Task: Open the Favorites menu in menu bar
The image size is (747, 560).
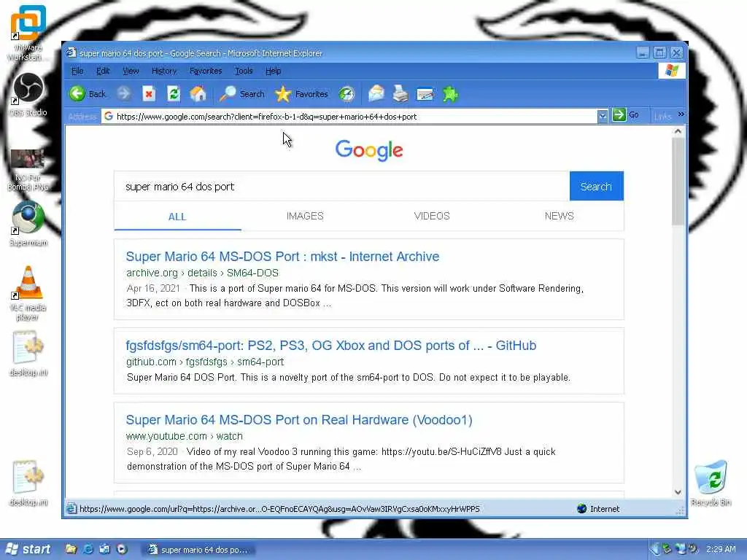Action: 206,71
